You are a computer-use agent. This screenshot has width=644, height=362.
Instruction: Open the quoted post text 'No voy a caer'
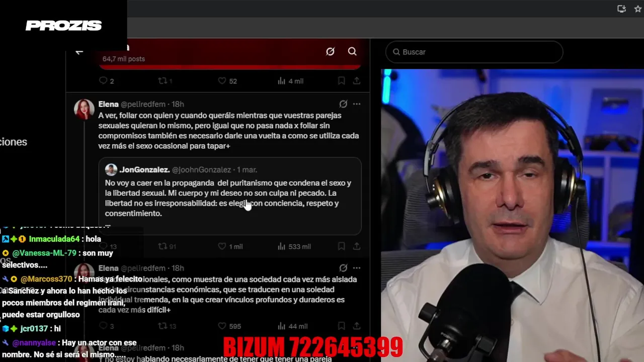click(x=228, y=198)
